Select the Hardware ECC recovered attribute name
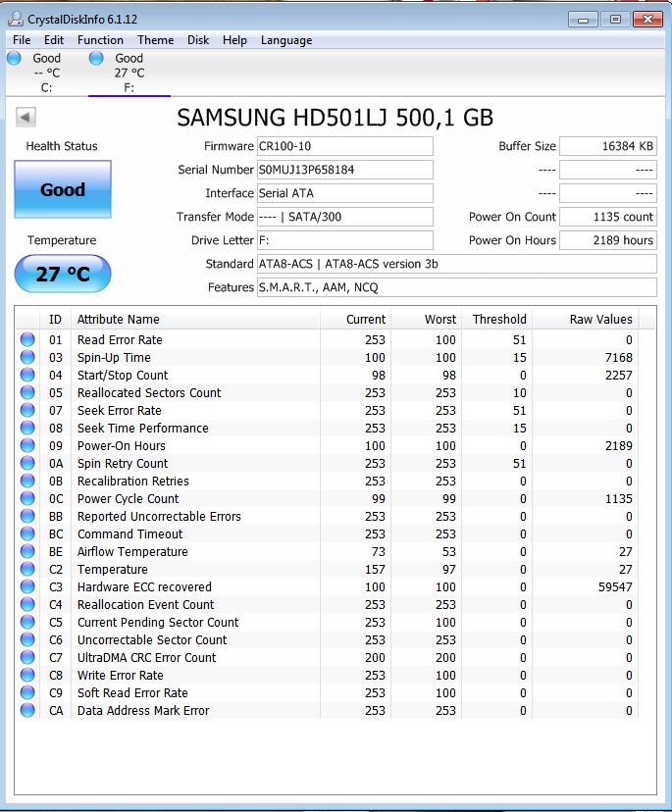This screenshot has height=812, width=672. (144, 586)
